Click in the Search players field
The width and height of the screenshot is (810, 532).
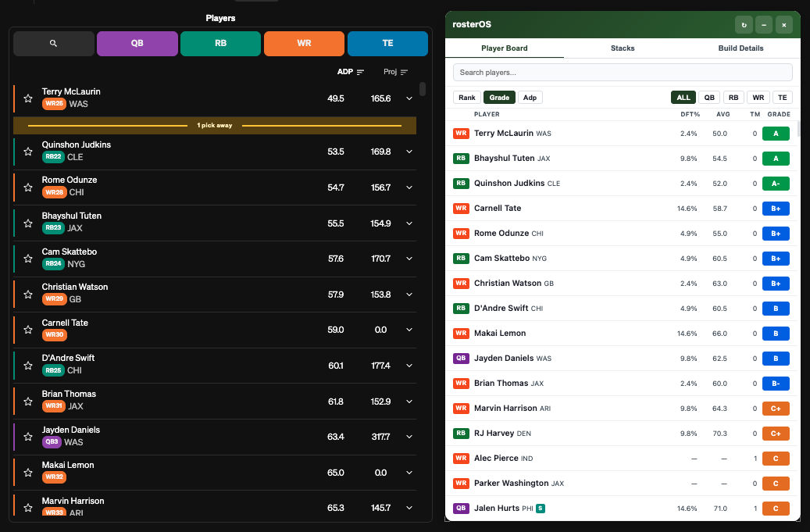click(x=623, y=73)
